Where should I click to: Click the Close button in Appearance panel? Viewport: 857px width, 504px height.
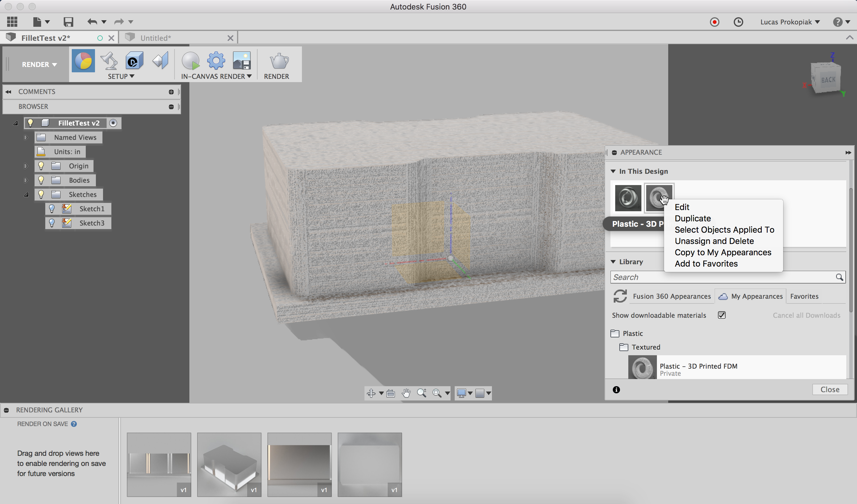(x=830, y=389)
